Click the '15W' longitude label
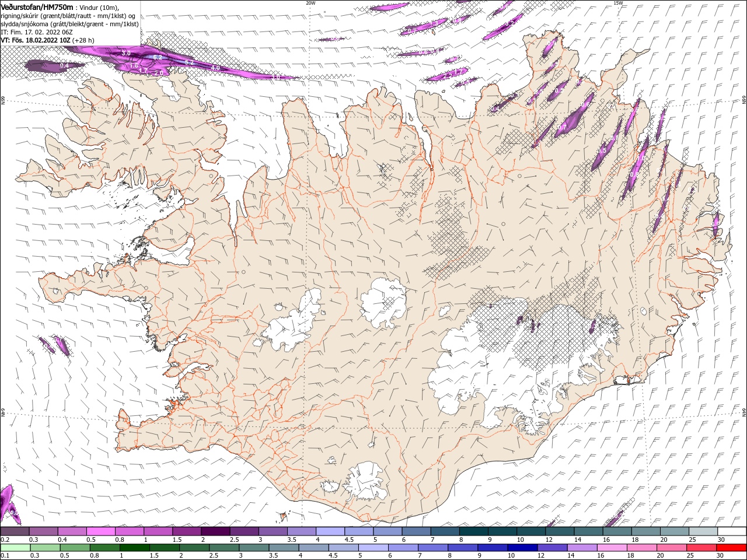 [618, 3]
